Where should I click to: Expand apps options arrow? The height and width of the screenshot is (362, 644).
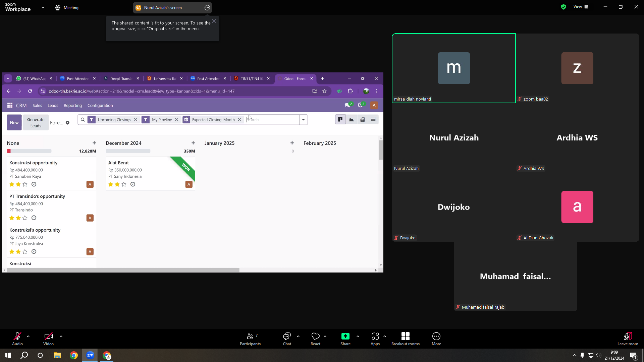(385, 336)
